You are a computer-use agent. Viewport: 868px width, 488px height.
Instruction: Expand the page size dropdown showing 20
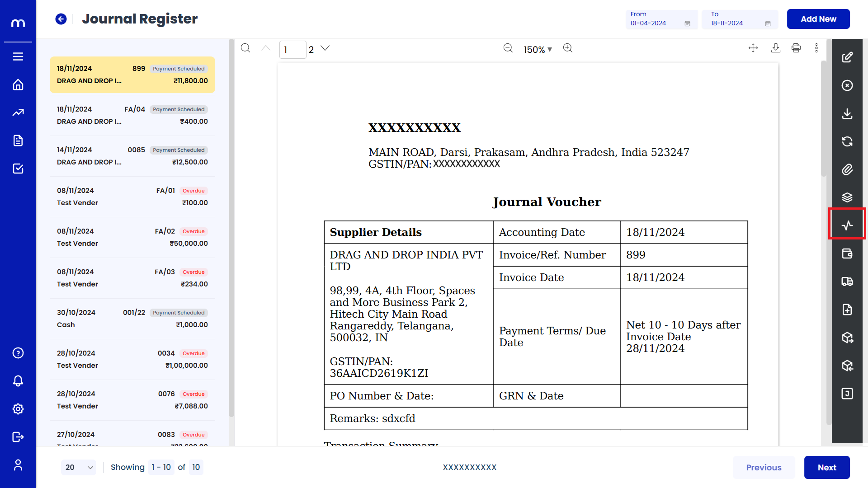pos(79,467)
